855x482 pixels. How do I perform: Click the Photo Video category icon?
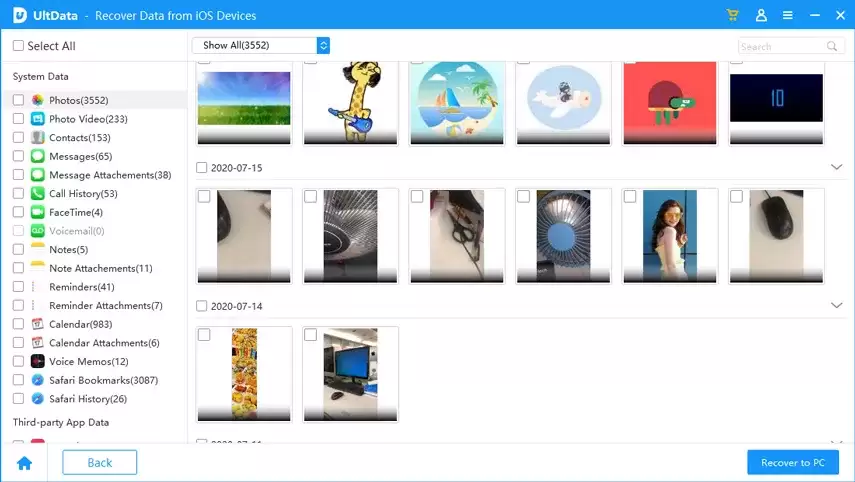click(x=38, y=118)
